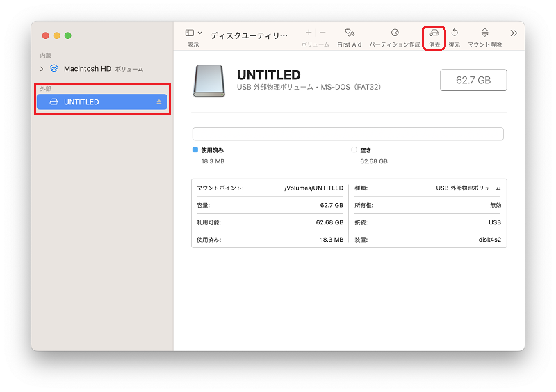
Task: Click the Macintosh HD layered volume icon
Action: coord(54,68)
